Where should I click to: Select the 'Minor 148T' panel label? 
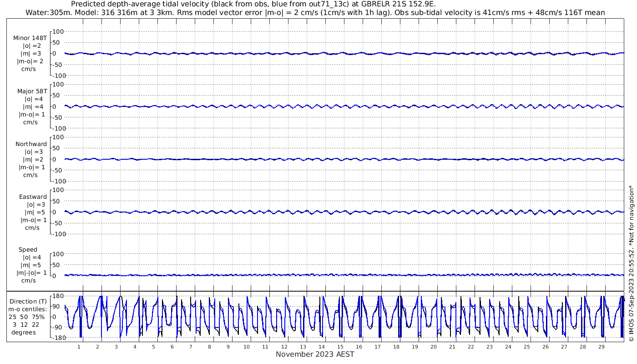(30, 38)
